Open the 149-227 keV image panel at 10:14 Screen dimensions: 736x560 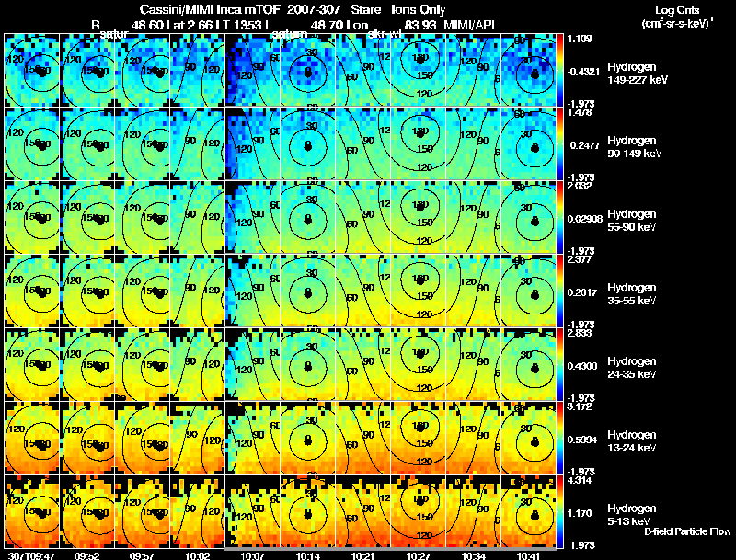coord(308,70)
